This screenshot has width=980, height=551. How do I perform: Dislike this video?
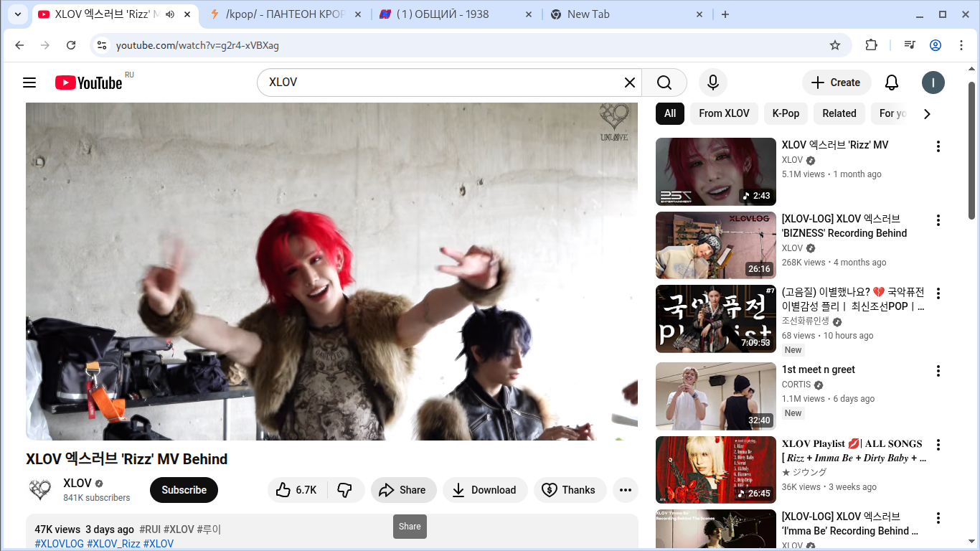click(345, 490)
